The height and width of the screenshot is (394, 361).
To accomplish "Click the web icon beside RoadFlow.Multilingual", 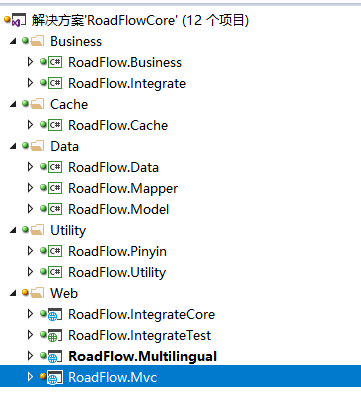I will tap(54, 357).
